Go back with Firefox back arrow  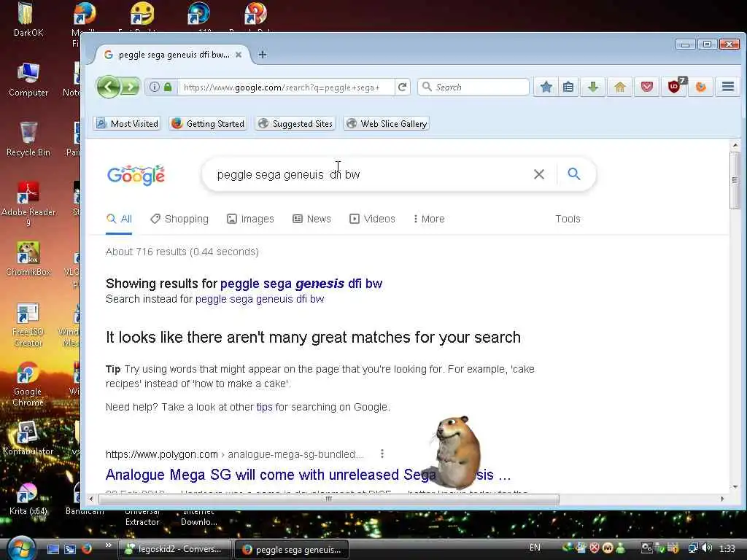pyautogui.click(x=109, y=87)
